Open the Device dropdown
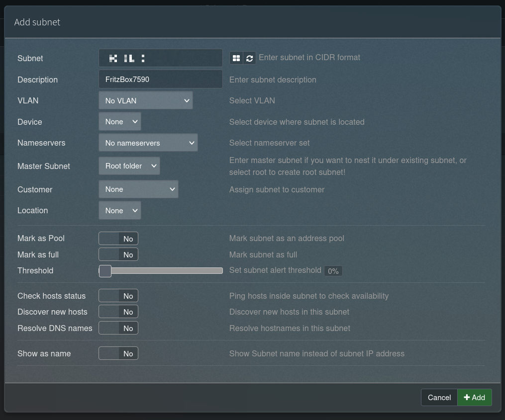This screenshot has width=505, height=420. pos(120,122)
